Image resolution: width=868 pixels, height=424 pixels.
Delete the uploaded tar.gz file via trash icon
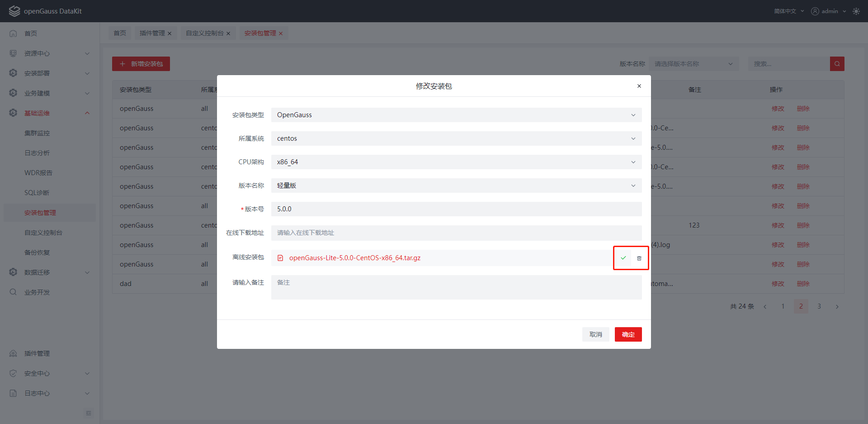pos(639,258)
